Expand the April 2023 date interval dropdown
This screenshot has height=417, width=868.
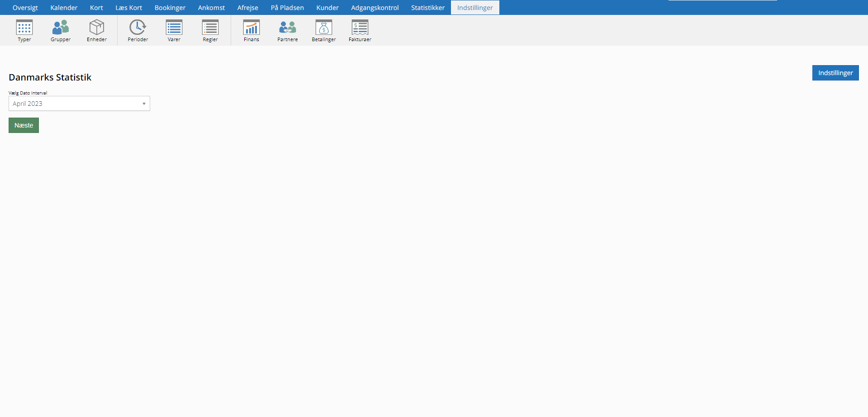coord(79,104)
